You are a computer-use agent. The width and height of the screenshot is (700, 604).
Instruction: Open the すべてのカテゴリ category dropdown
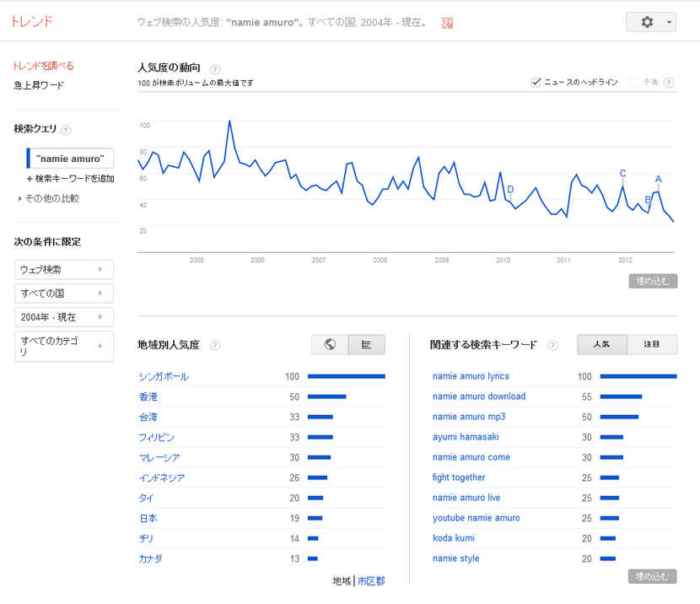pyautogui.click(x=64, y=346)
